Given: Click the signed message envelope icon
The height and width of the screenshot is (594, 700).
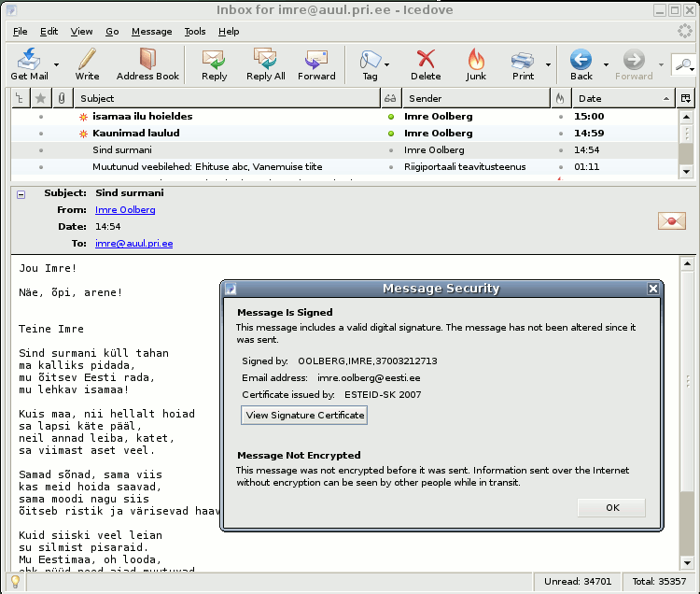Looking at the screenshot, I should pyautogui.click(x=671, y=220).
